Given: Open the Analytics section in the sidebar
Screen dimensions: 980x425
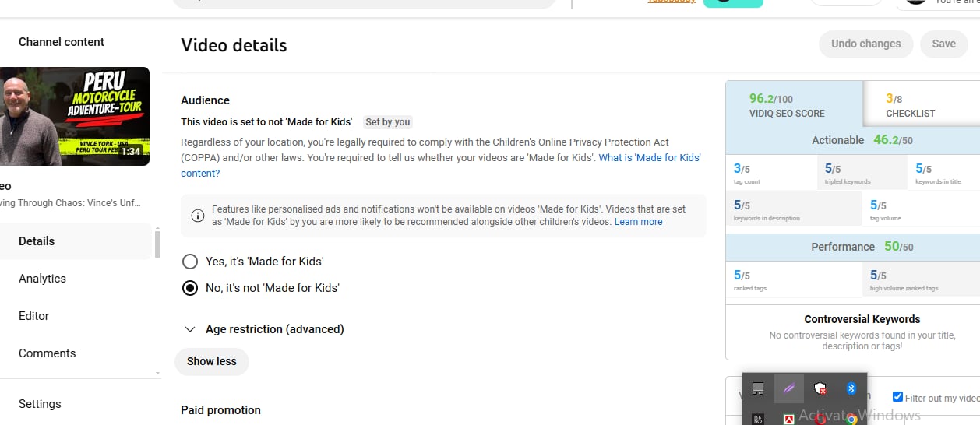Looking at the screenshot, I should pos(42,279).
